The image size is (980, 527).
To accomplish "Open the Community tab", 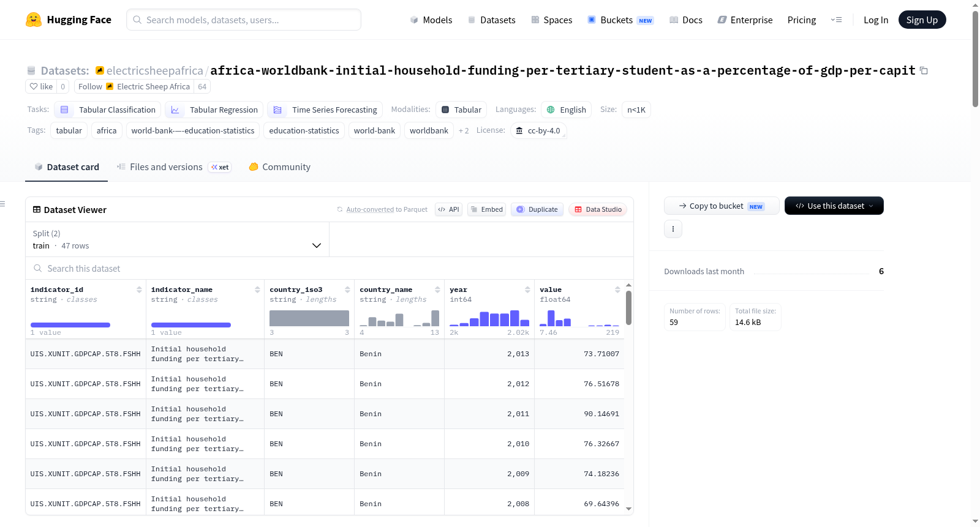I will point(279,167).
